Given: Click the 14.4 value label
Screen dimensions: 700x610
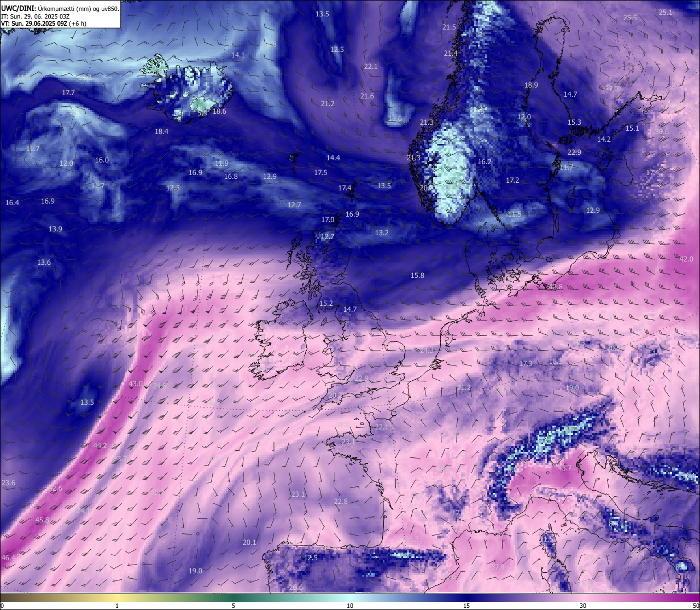Looking at the screenshot, I should (x=333, y=158).
